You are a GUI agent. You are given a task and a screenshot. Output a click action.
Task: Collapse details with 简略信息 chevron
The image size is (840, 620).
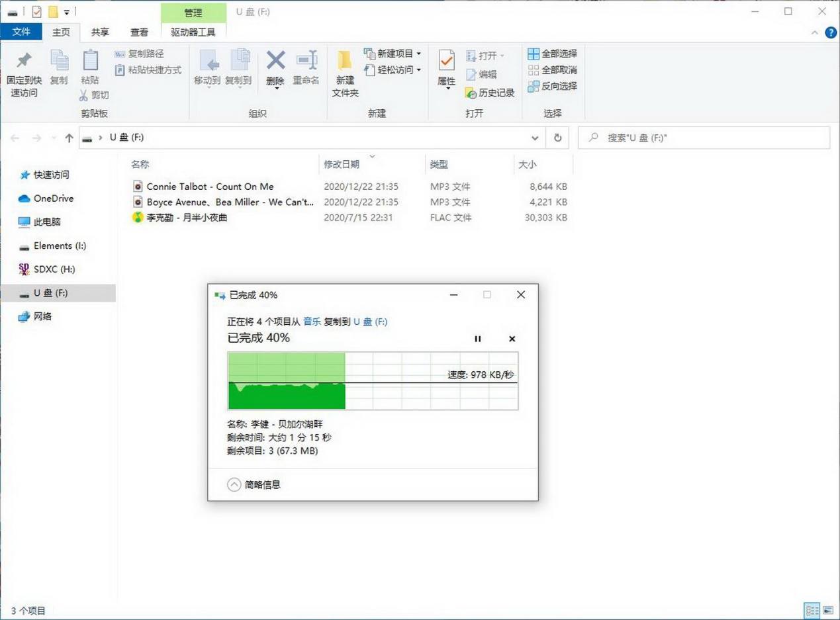coord(234,484)
